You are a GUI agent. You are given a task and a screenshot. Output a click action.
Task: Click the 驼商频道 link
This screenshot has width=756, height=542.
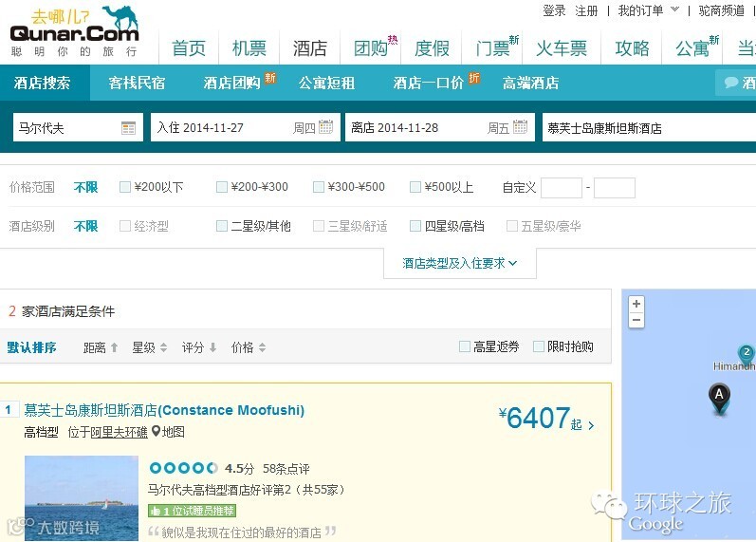tap(721, 10)
